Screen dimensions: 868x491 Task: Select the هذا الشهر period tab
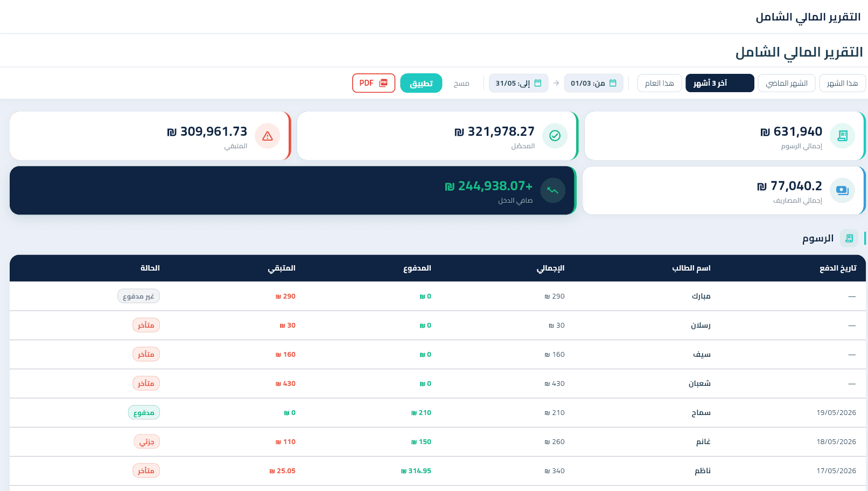[842, 83]
